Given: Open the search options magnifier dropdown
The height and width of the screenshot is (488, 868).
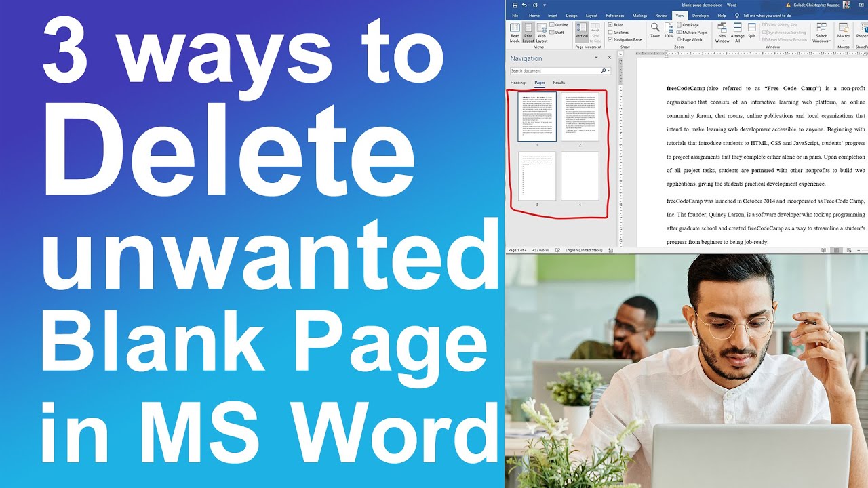Looking at the screenshot, I should point(605,70).
